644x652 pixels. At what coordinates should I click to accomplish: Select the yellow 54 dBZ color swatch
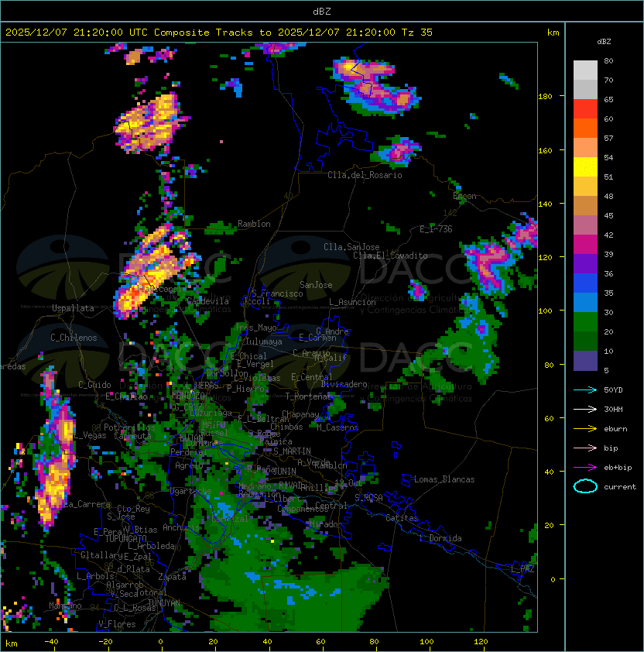[585, 167]
